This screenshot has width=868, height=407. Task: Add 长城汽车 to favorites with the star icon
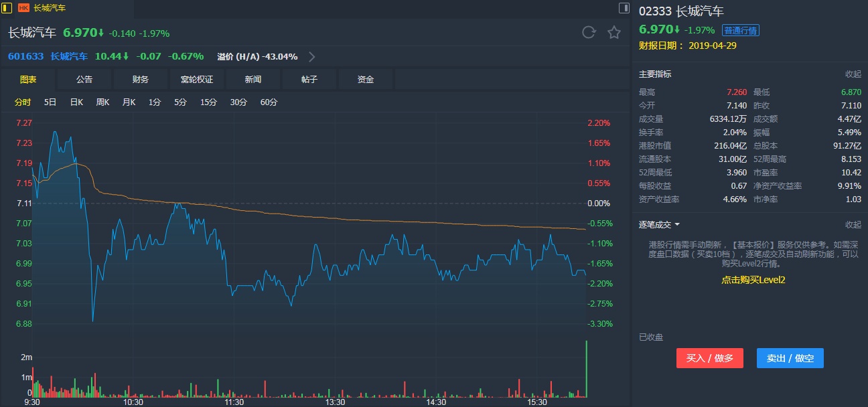point(613,32)
